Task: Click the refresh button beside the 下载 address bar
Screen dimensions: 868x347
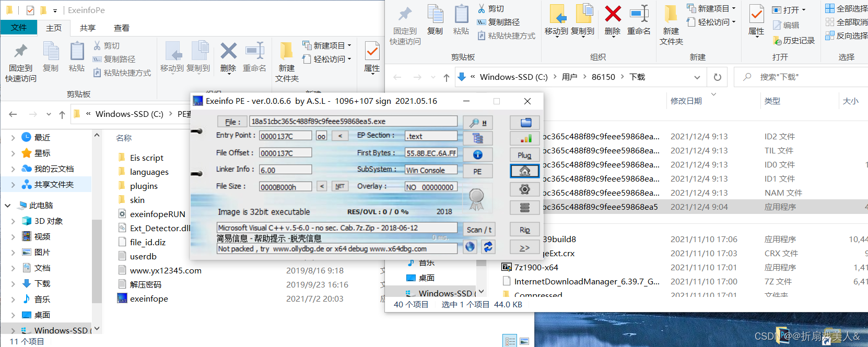Action: (718, 77)
